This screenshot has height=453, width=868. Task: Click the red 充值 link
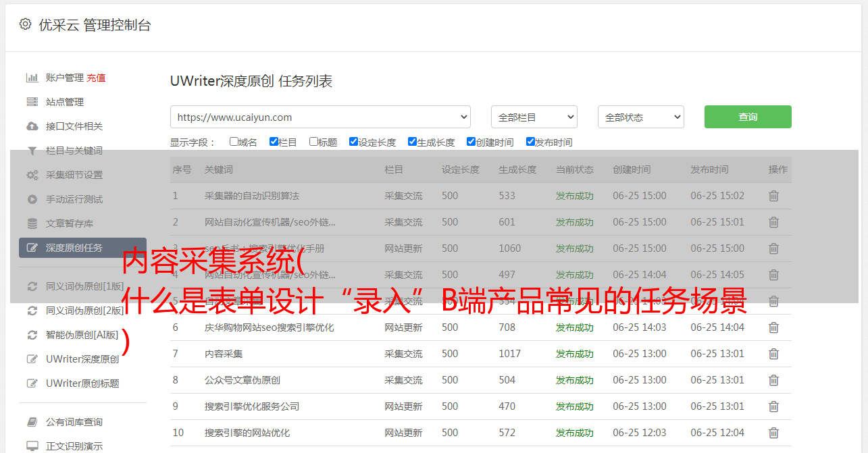point(96,78)
